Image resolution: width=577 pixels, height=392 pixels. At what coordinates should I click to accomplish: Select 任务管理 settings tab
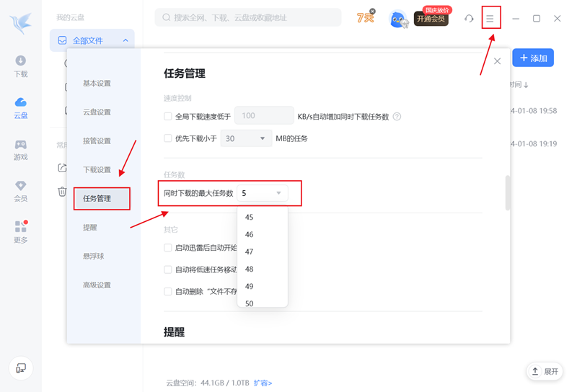(102, 199)
